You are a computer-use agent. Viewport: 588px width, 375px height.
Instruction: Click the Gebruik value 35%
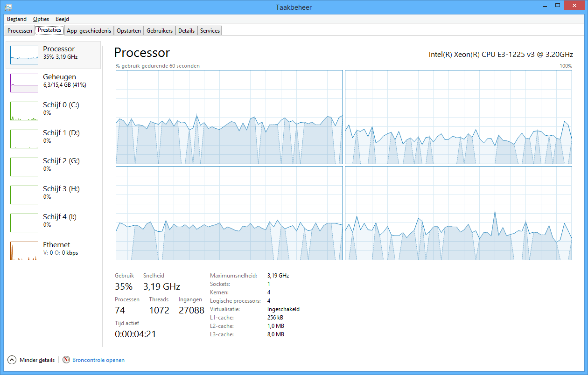124,286
